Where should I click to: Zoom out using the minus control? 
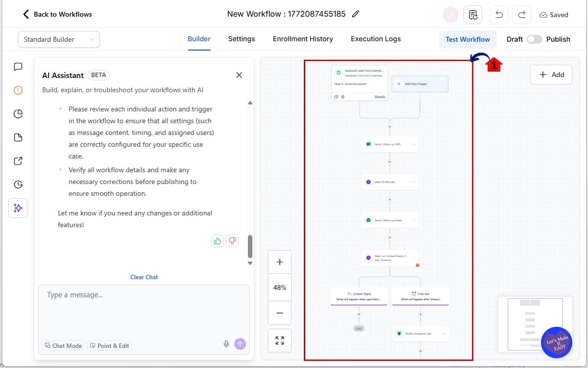coord(279,313)
